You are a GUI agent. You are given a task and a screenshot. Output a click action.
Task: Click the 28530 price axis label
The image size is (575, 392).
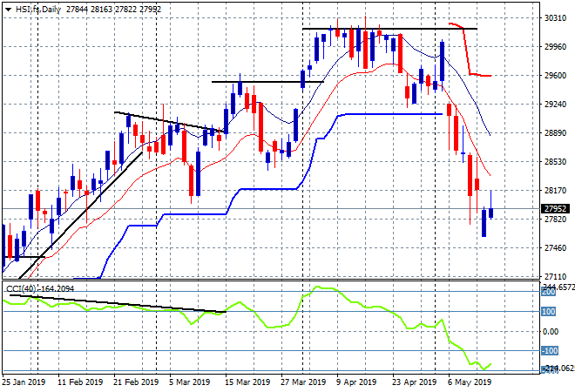(x=555, y=162)
